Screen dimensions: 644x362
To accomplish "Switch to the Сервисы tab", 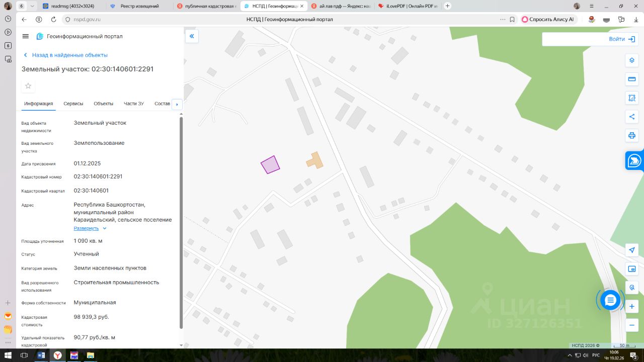I will pyautogui.click(x=73, y=104).
